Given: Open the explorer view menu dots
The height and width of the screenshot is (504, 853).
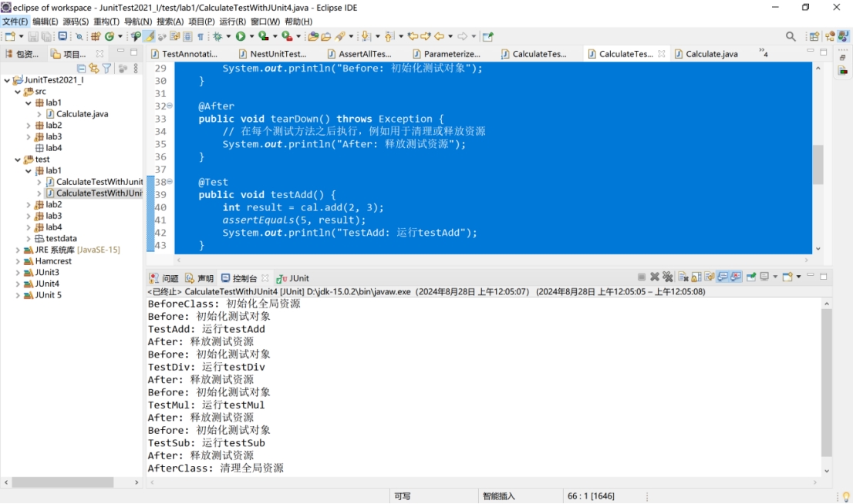Looking at the screenshot, I should pyautogui.click(x=136, y=69).
